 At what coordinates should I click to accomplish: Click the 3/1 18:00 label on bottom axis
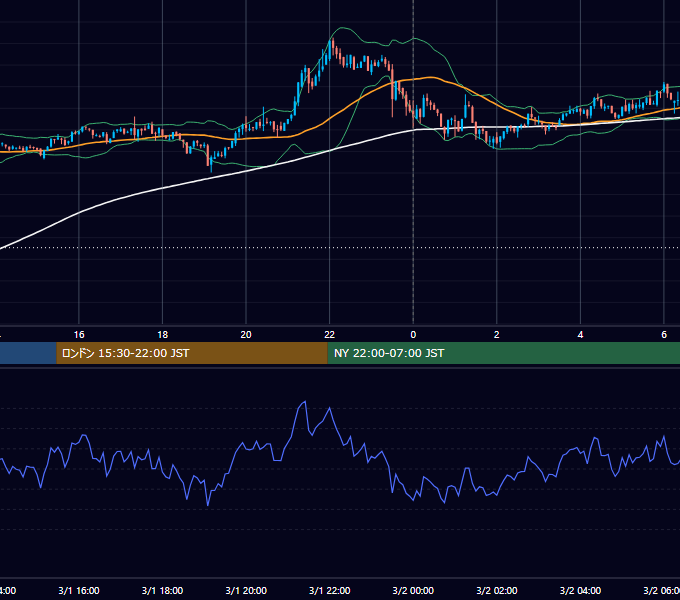[163, 590]
